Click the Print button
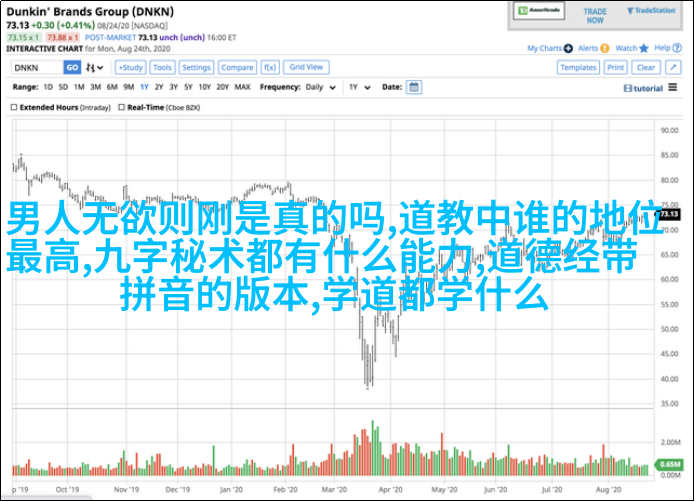This screenshot has width=695, height=502. [615, 67]
